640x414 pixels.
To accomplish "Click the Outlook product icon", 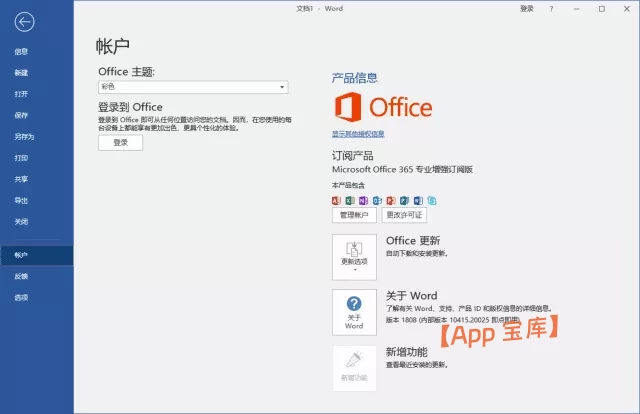I will [x=377, y=200].
